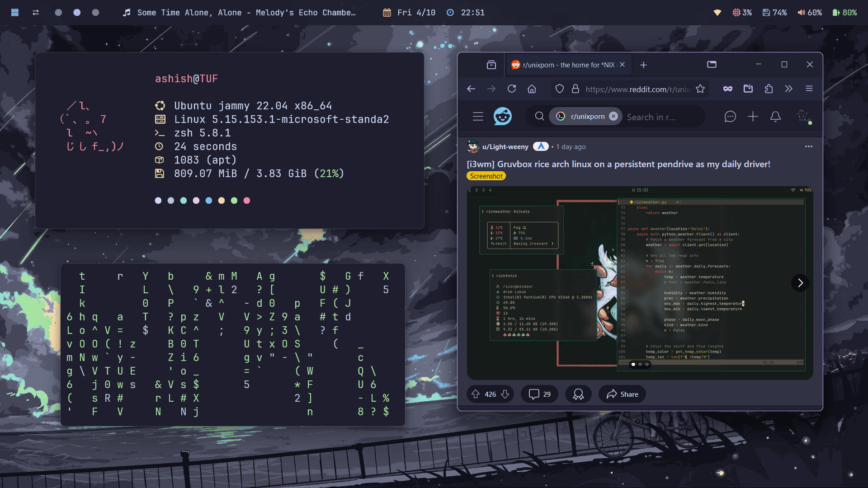Screen dimensions: 868x488
Task: Open the Reddit chat icon
Action: [730, 117]
